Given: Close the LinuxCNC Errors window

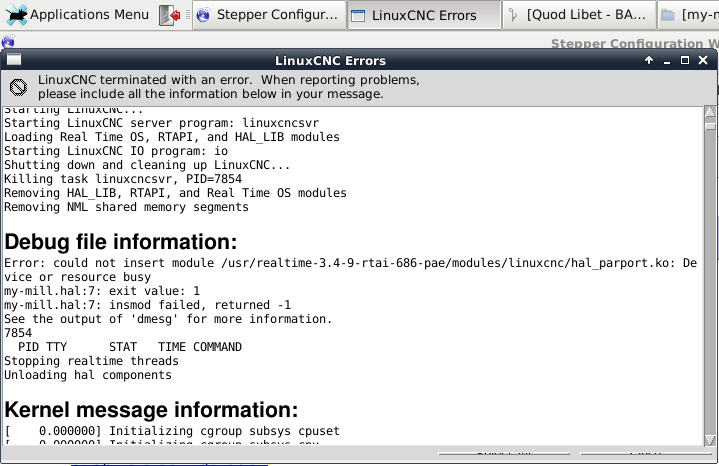Looking at the screenshot, I should 703,60.
